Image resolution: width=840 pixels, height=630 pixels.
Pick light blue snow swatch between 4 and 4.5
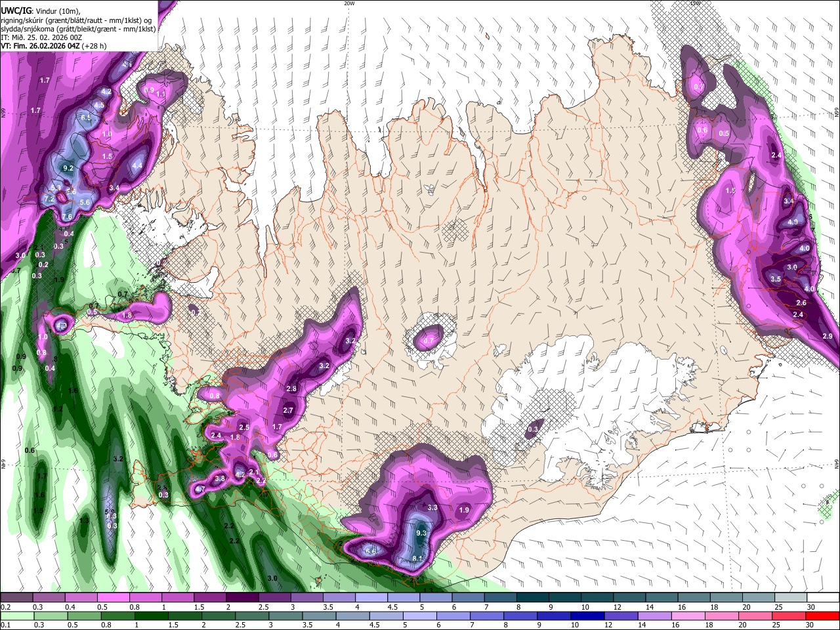371,598
